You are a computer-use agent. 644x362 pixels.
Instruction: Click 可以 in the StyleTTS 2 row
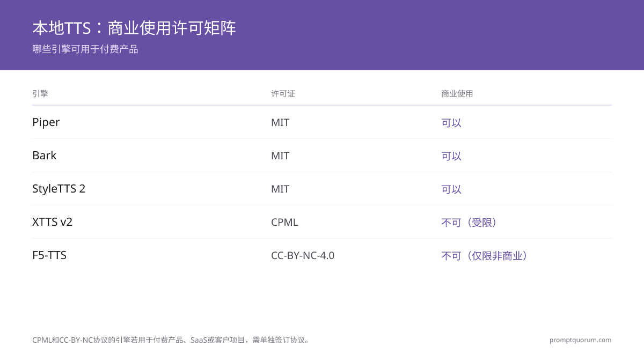coord(451,189)
